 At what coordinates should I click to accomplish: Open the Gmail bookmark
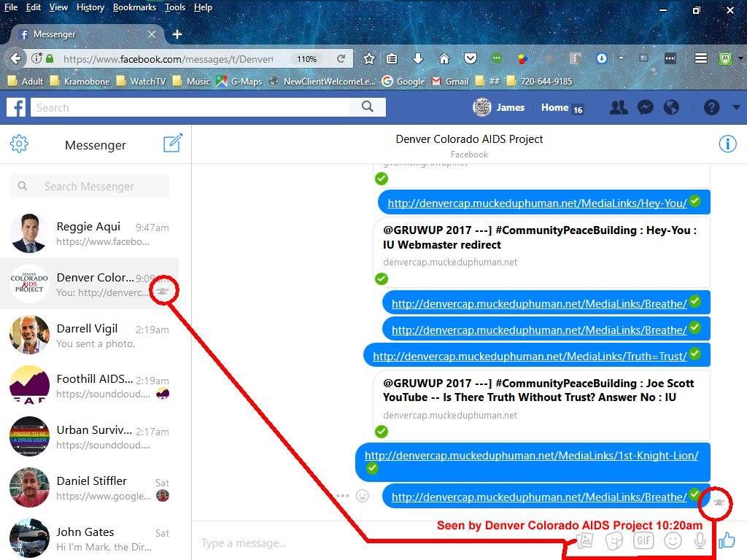tap(450, 82)
